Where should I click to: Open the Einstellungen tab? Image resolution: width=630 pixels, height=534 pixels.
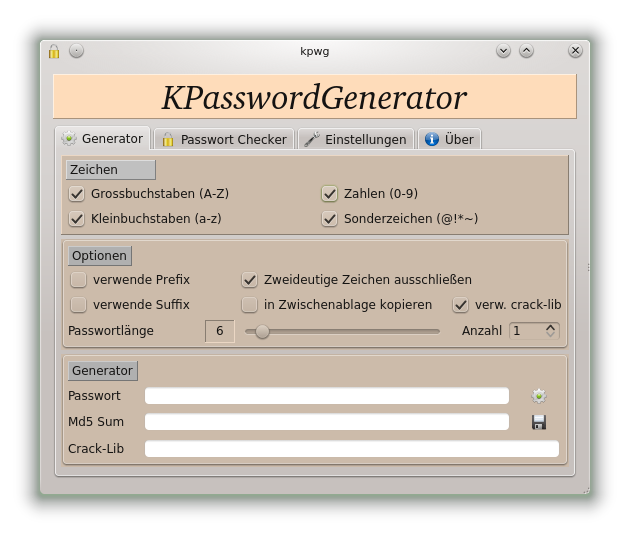356,139
